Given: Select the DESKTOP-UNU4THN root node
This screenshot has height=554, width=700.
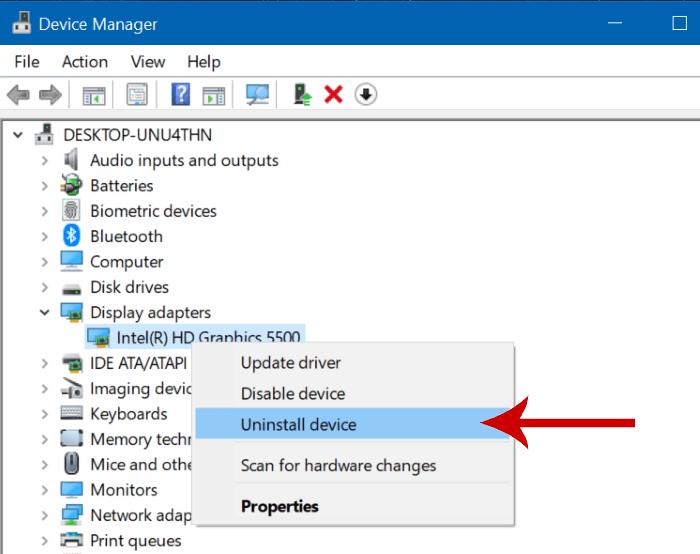Looking at the screenshot, I should (137, 134).
